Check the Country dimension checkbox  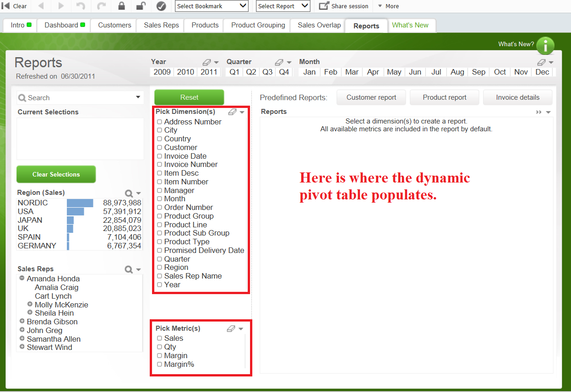[x=159, y=139]
